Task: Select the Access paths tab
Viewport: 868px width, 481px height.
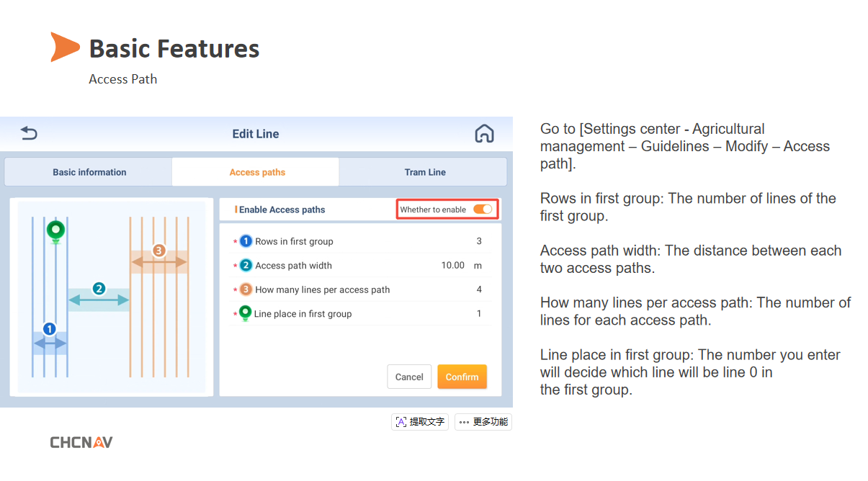Action: 257,172
